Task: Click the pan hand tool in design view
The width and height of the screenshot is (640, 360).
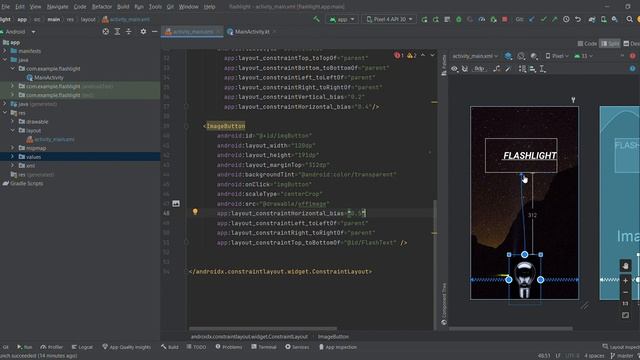Action: [625, 266]
